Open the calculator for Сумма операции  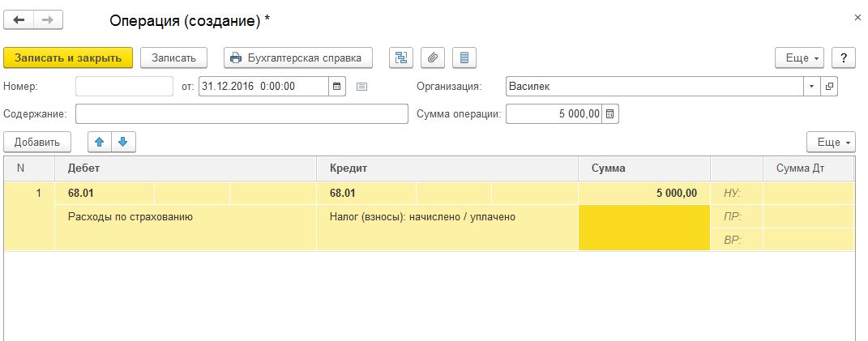click(610, 114)
